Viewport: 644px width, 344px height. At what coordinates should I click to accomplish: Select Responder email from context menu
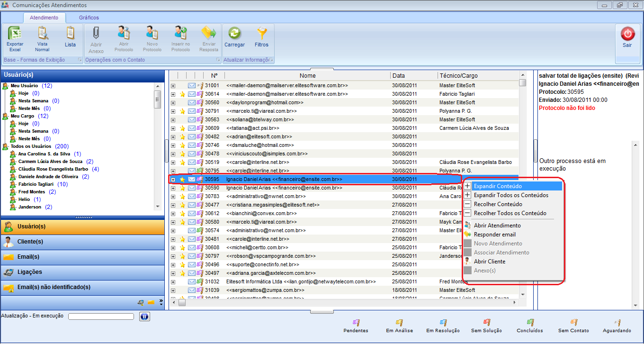(494, 235)
